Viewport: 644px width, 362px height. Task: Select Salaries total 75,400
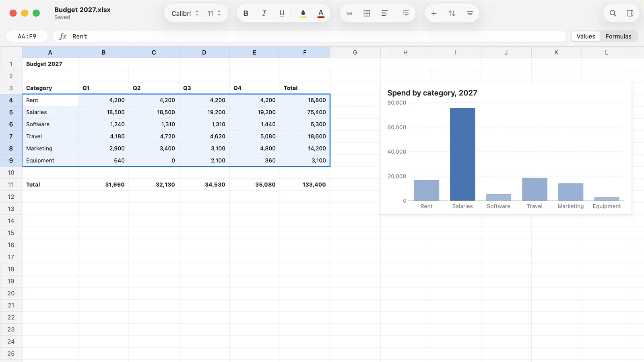(x=305, y=112)
